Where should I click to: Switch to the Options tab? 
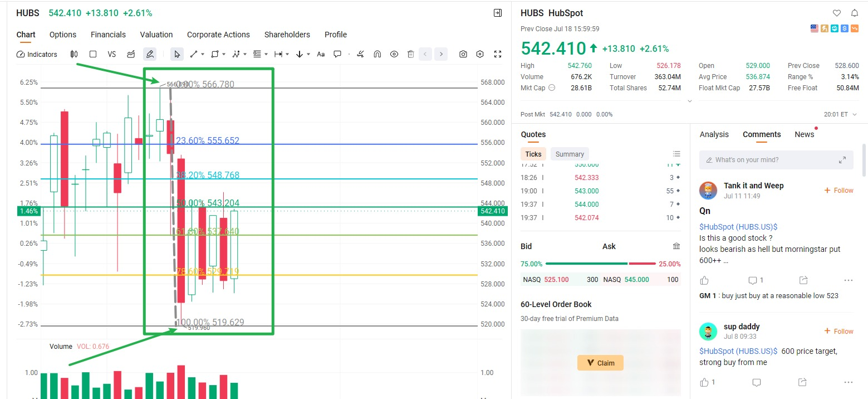[63, 35]
